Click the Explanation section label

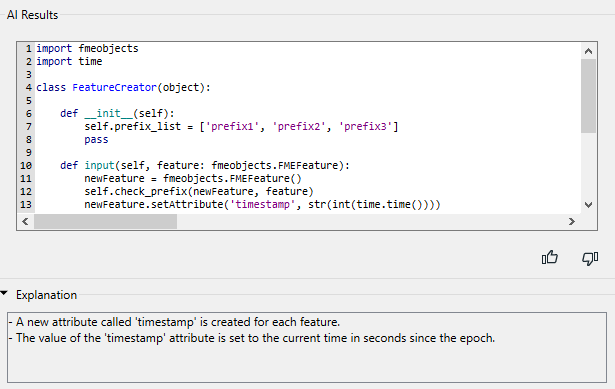(46, 295)
